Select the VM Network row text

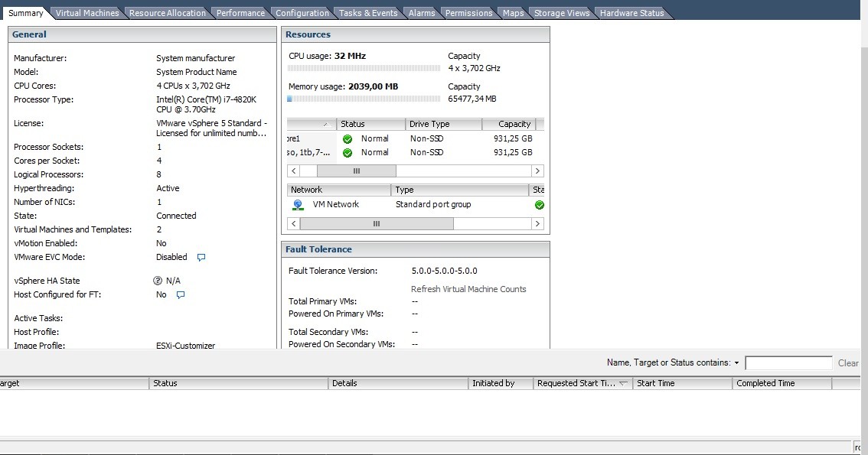tap(336, 204)
